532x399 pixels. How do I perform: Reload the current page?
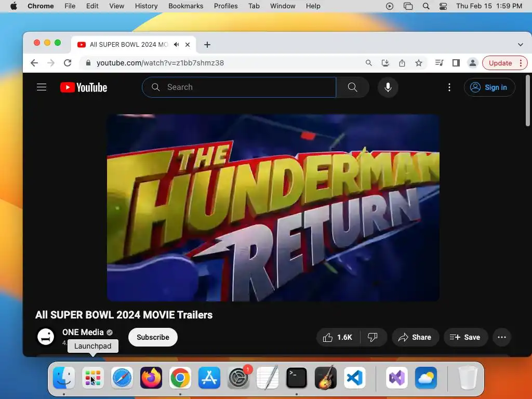click(68, 63)
